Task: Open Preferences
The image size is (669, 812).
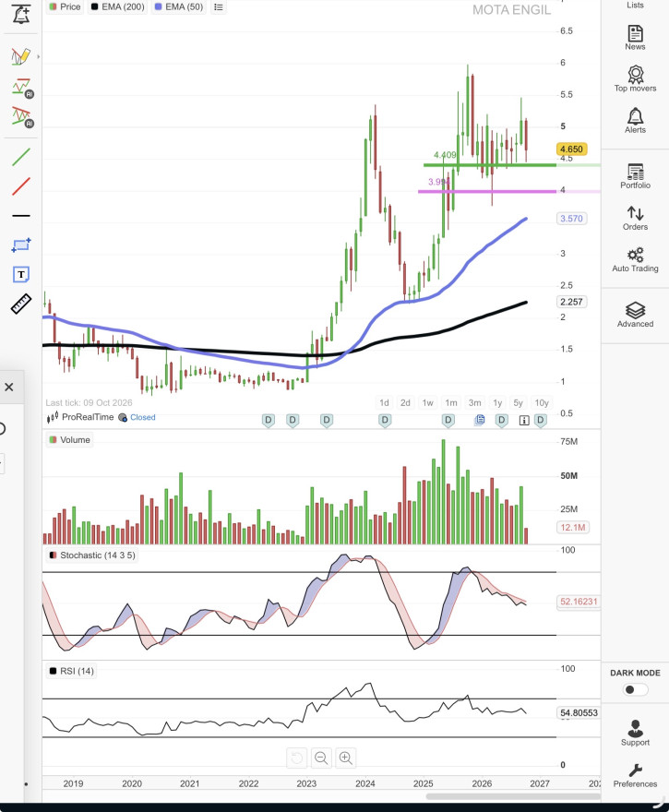Action: pos(635,775)
